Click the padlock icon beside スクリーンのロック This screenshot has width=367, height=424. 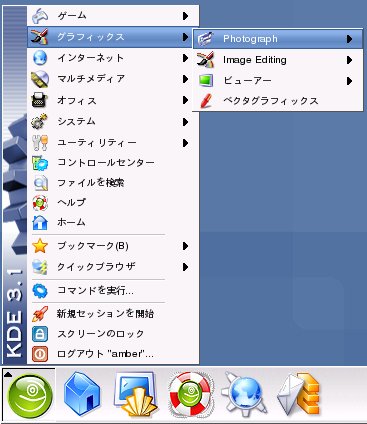40,334
